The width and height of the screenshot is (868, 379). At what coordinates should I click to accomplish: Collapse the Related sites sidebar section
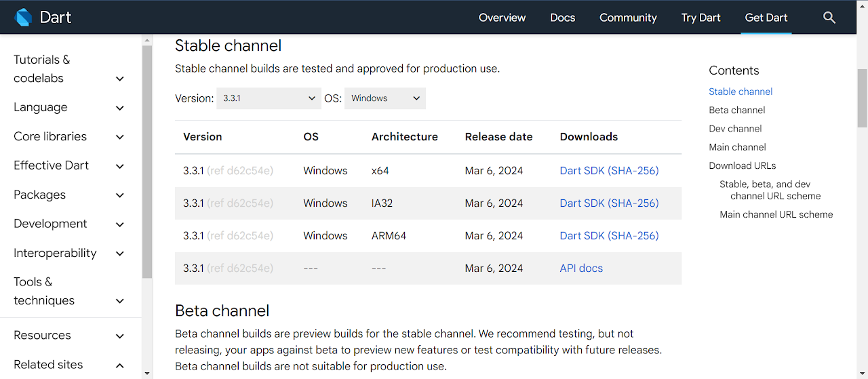(x=70, y=364)
